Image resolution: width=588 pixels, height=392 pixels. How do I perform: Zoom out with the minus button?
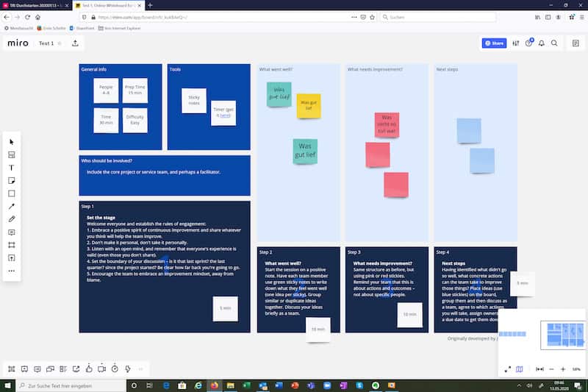tap(551, 369)
